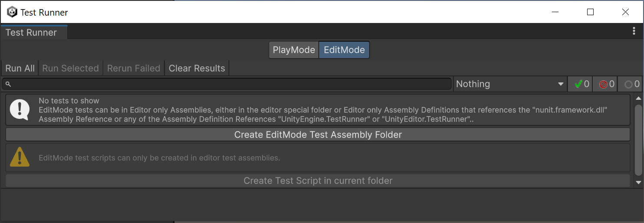This screenshot has width=644, height=223.
Task: Toggle not-run tests filter with grey circle
Action: pyautogui.click(x=631, y=84)
